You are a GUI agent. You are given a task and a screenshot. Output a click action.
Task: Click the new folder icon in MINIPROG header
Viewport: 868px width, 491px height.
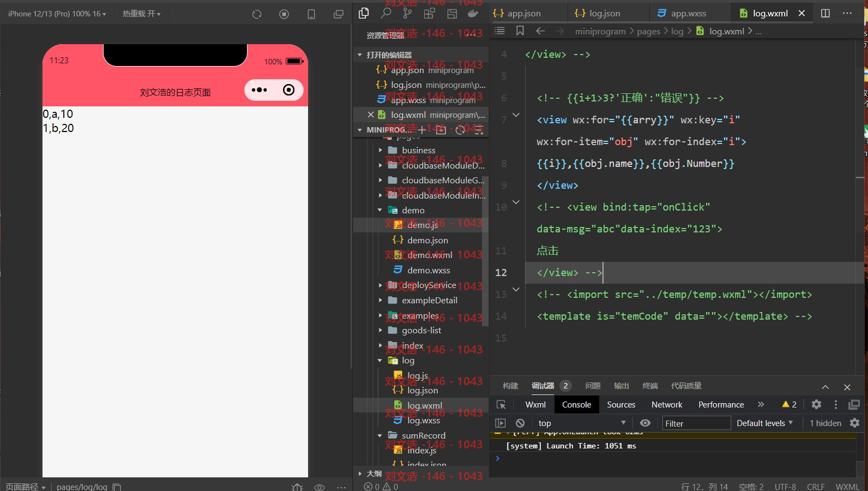click(441, 130)
